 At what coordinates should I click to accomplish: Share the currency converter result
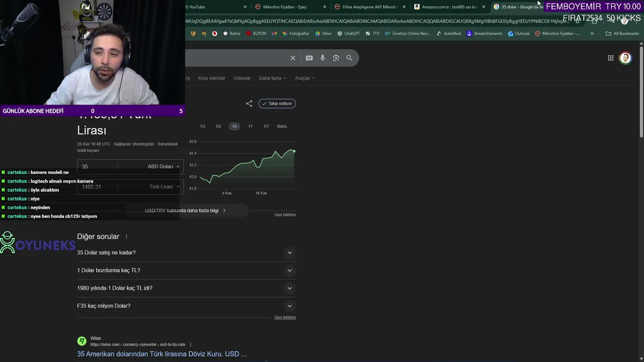[249, 104]
